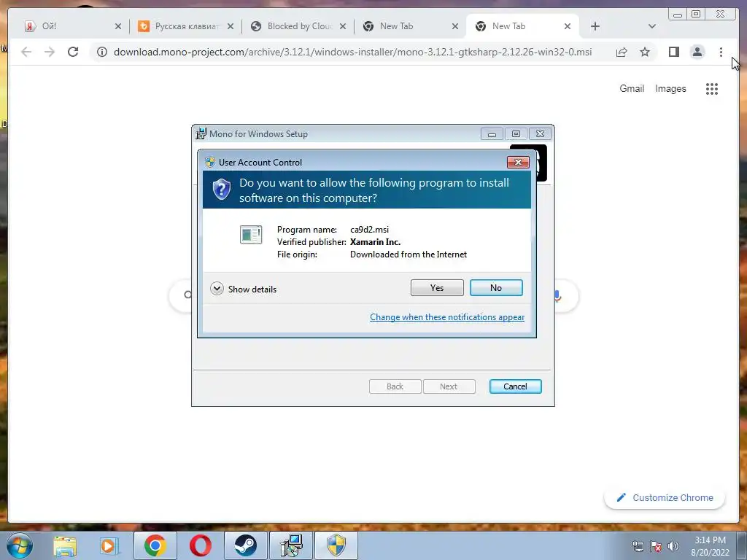The height and width of the screenshot is (560, 747).
Task: Toggle Chrome side panel
Action: pos(673,52)
